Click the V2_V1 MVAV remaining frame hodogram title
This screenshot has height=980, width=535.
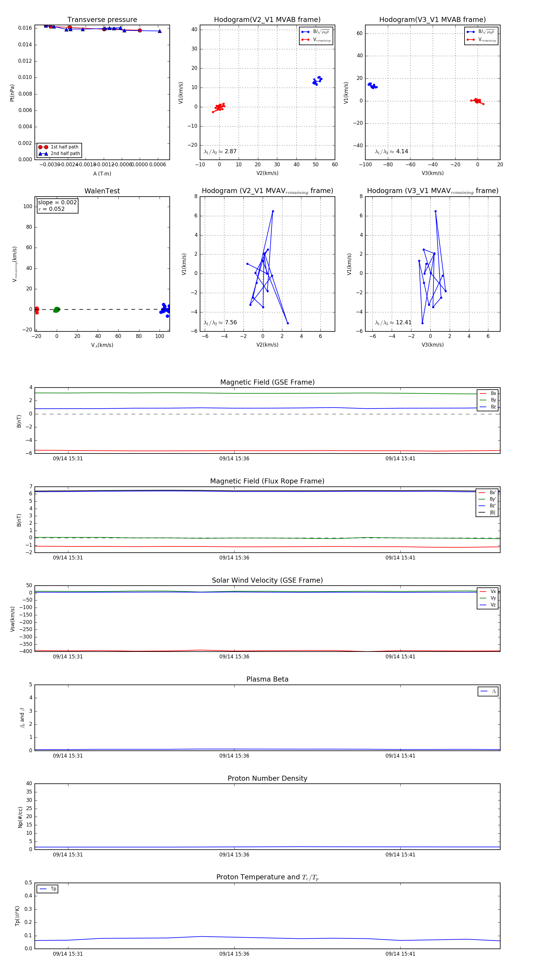[x=267, y=191]
